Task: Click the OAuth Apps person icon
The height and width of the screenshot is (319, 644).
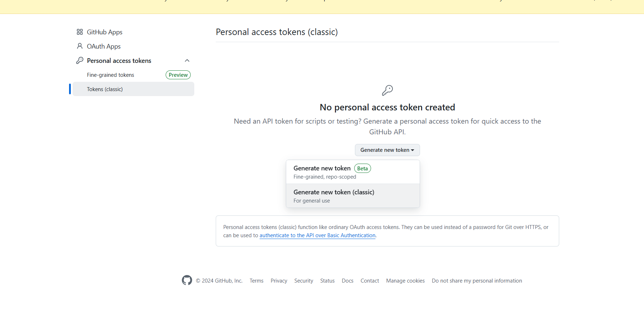Action: tap(80, 46)
